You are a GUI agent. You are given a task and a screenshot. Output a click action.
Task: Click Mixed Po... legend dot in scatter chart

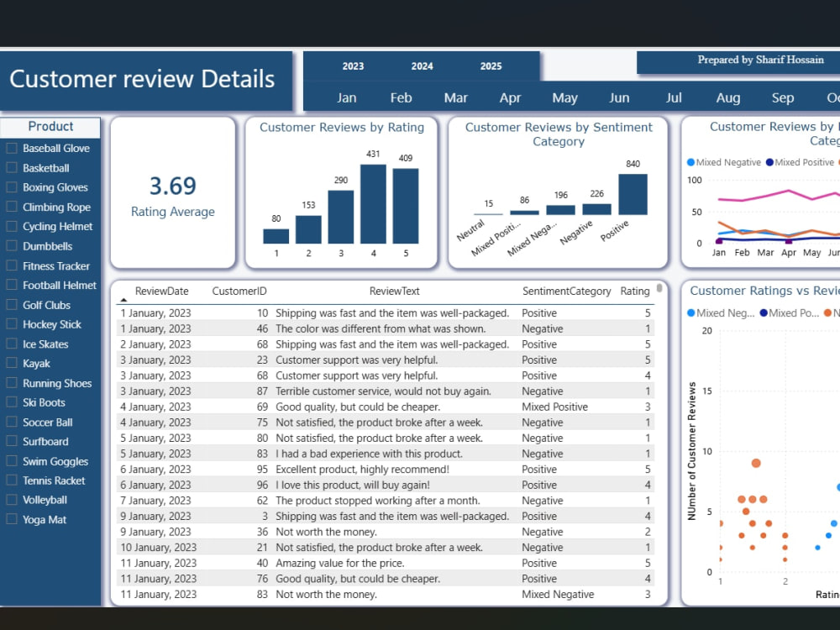point(764,312)
